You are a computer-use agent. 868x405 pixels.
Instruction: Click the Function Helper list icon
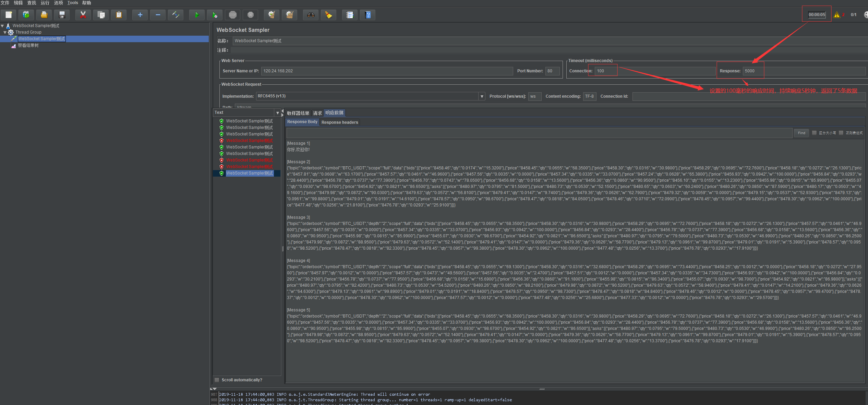[350, 15]
